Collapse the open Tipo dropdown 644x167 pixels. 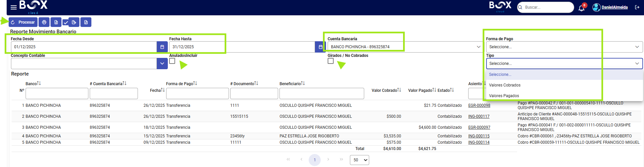tap(564, 64)
